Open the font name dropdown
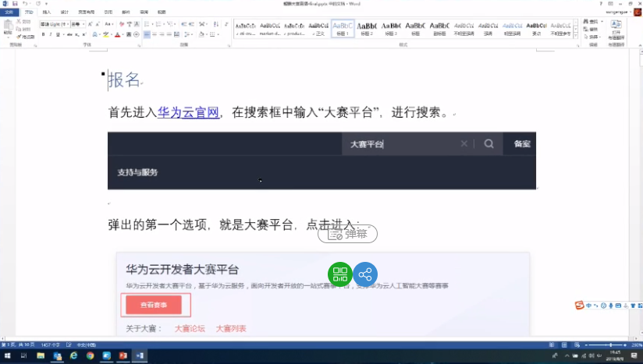 click(68, 24)
